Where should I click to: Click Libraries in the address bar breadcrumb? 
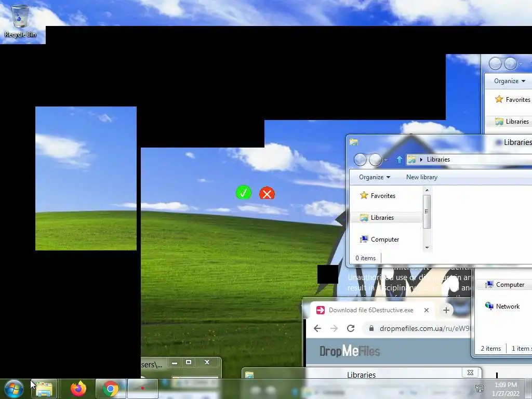click(x=438, y=159)
